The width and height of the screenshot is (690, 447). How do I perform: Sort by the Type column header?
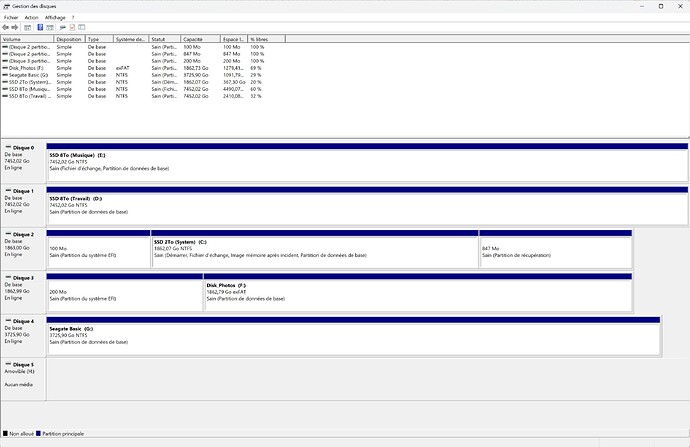tap(99, 39)
